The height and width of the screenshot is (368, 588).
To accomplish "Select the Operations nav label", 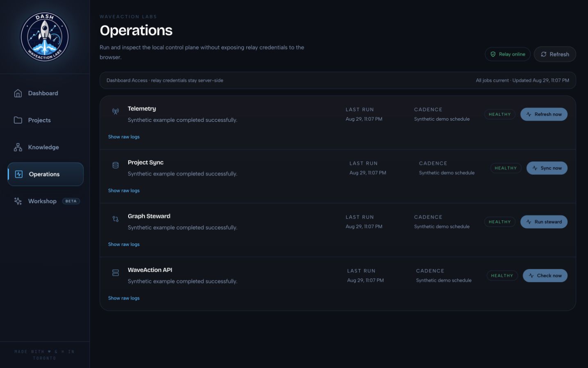I will click(x=44, y=174).
